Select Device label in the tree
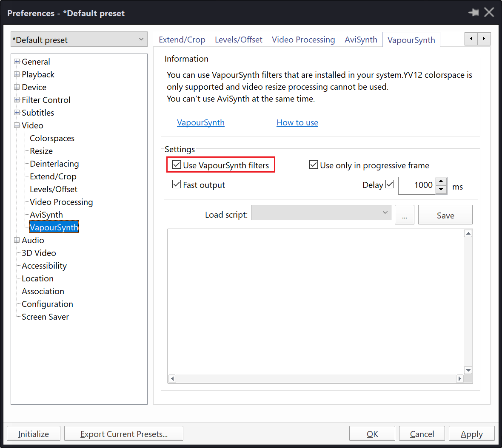Viewport: 502px width, 448px height. pos(34,87)
